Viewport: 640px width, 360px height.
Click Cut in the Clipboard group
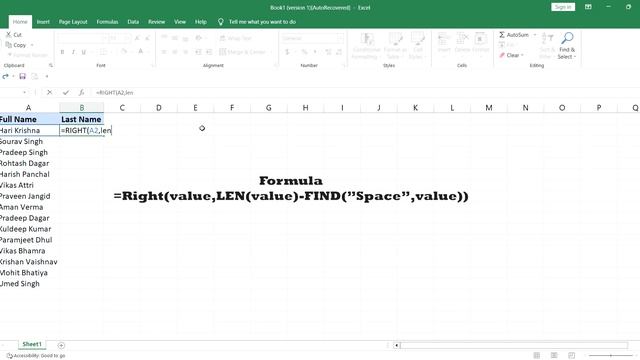(x=13, y=35)
